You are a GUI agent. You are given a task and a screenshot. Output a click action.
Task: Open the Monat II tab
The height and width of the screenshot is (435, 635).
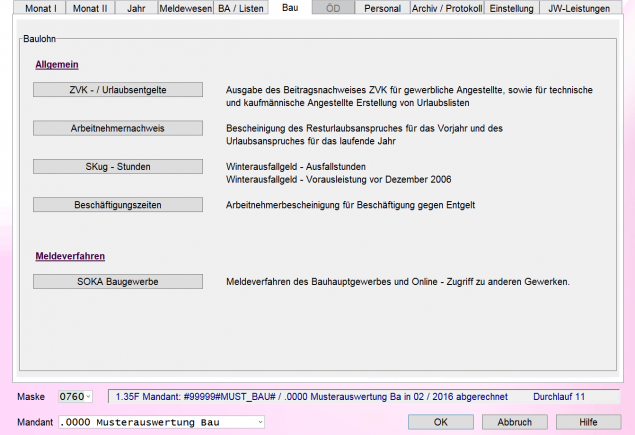(x=90, y=8)
